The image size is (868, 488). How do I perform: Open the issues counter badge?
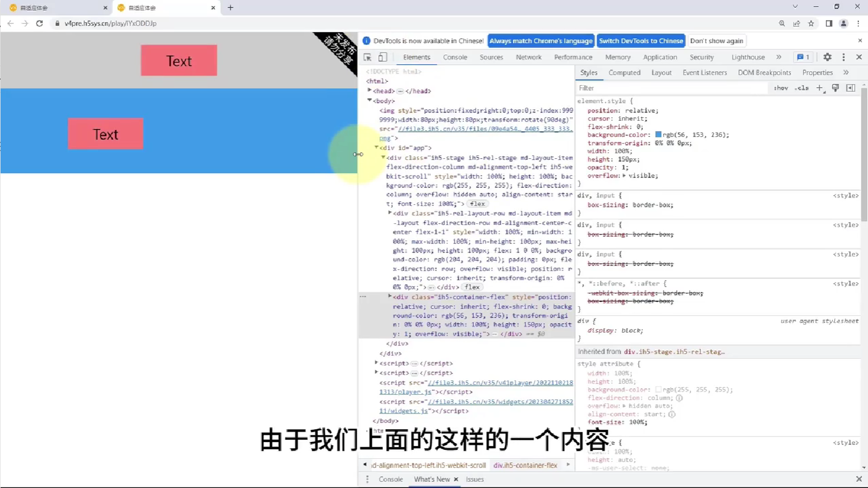[x=803, y=57]
